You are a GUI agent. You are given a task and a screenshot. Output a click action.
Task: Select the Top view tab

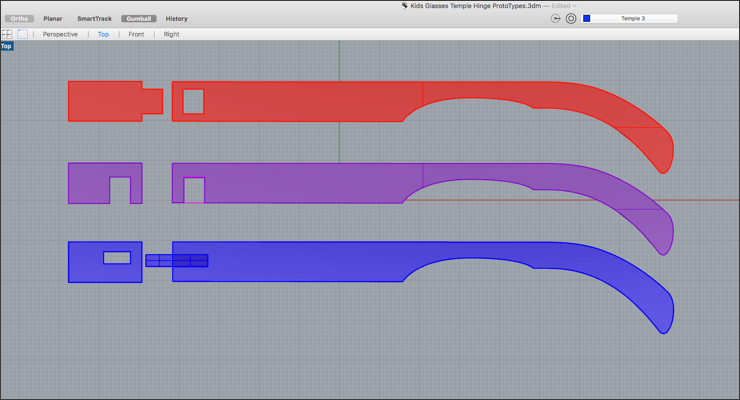103,34
